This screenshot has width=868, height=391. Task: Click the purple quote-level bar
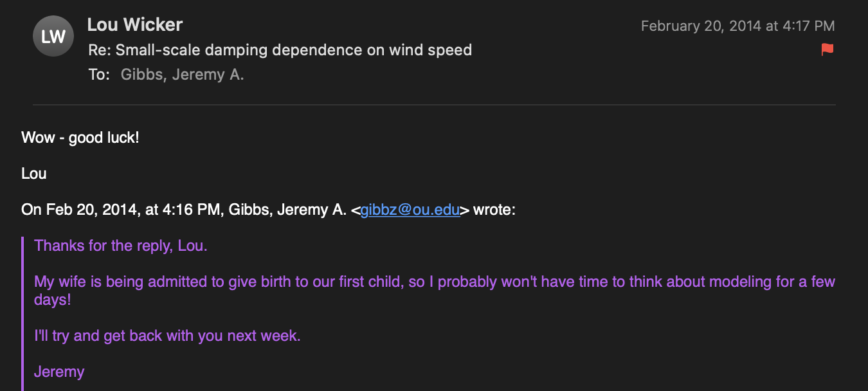click(23, 314)
